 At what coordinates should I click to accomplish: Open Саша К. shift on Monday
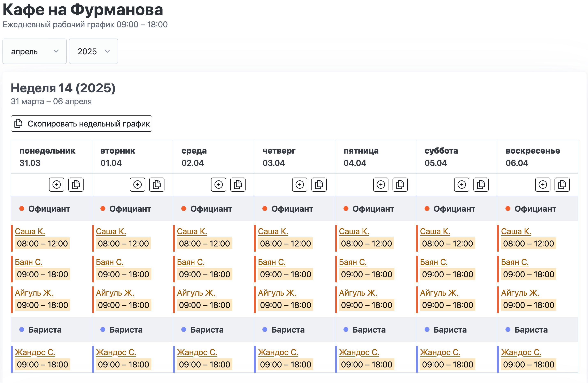coord(30,231)
